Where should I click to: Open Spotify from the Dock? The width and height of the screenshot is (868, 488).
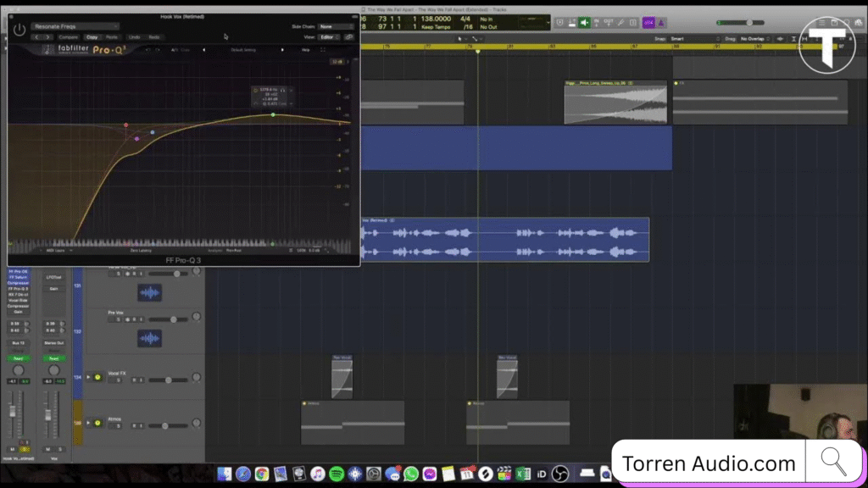tap(335, 474)
